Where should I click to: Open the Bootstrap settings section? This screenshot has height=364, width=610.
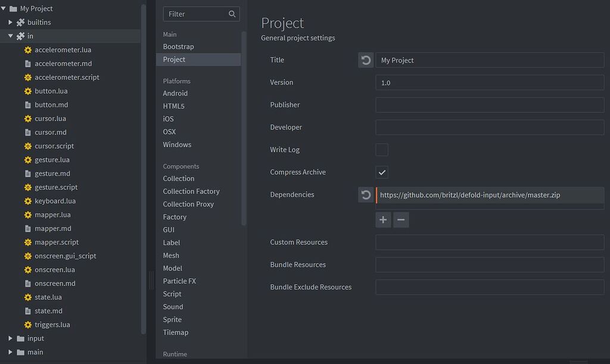pyautogui.click(x=178, y=46)
